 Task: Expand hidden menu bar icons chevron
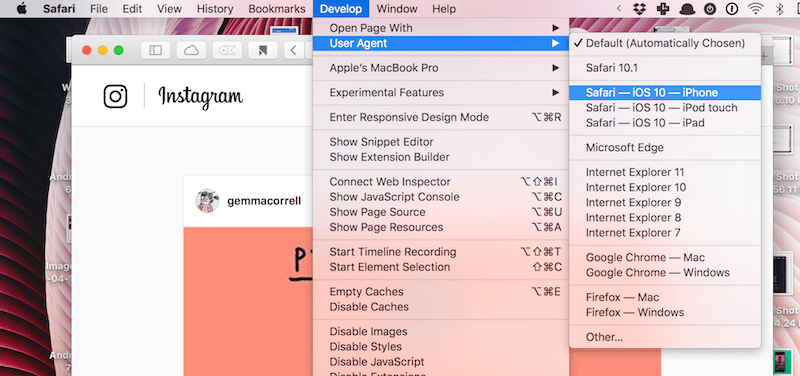619,9
